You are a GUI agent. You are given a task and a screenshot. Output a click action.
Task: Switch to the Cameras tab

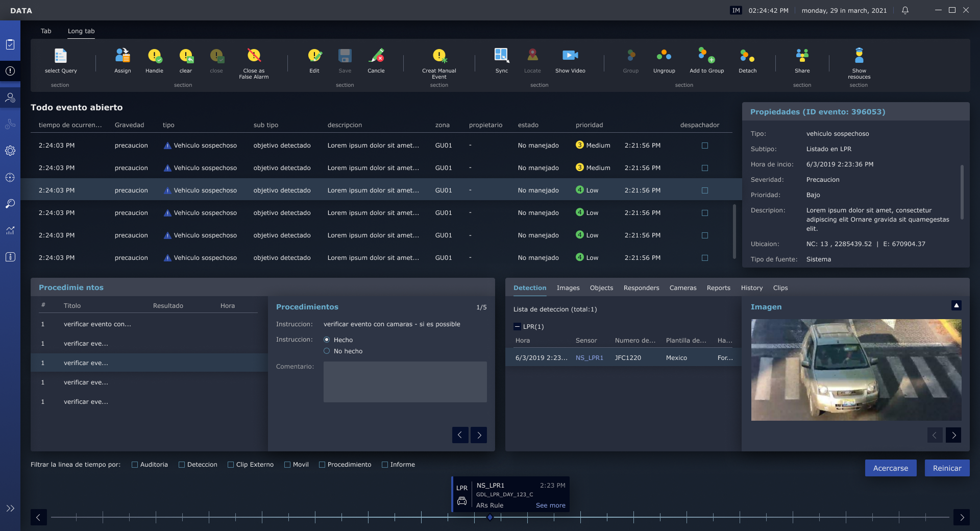682,288
